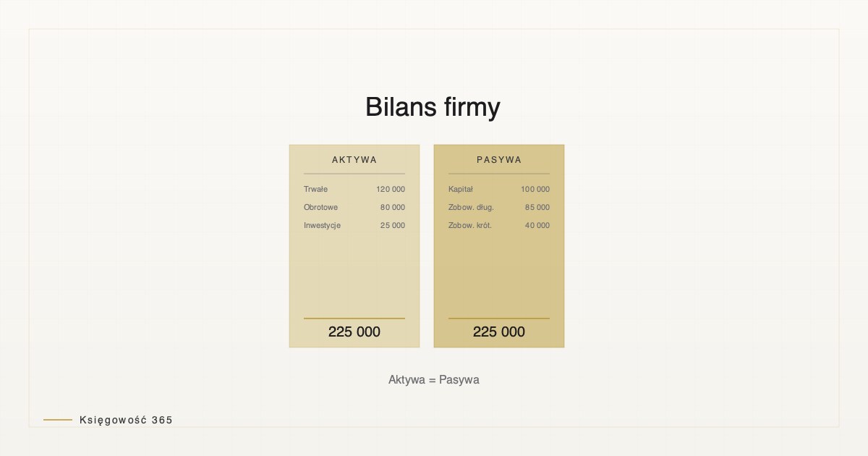Click the 100 000 value
868x456 pixels.
click(535, 190)
